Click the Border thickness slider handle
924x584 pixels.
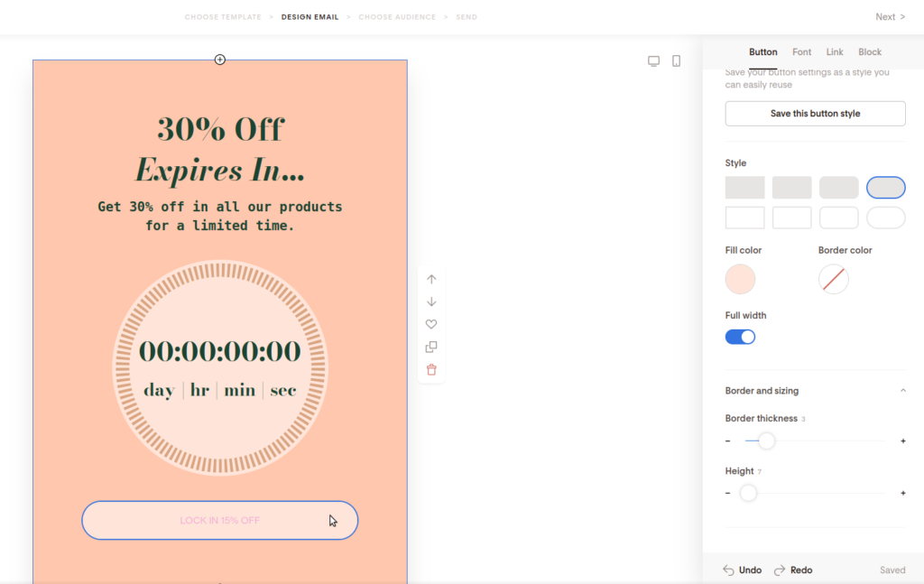click(766, 440)
